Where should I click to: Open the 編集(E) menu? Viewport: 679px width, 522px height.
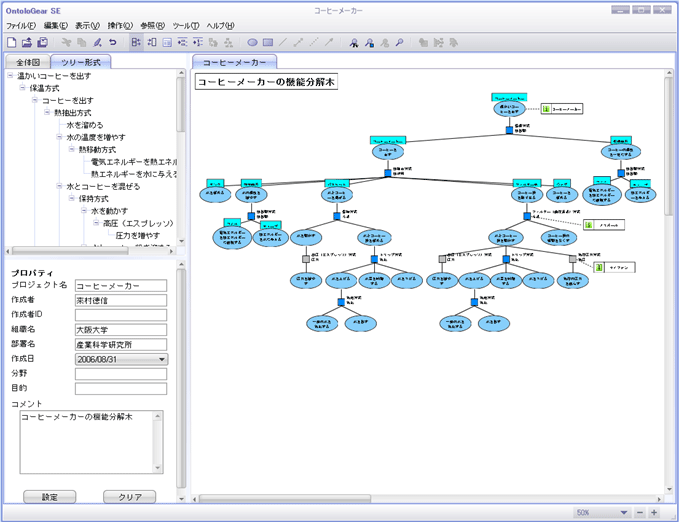55,26
